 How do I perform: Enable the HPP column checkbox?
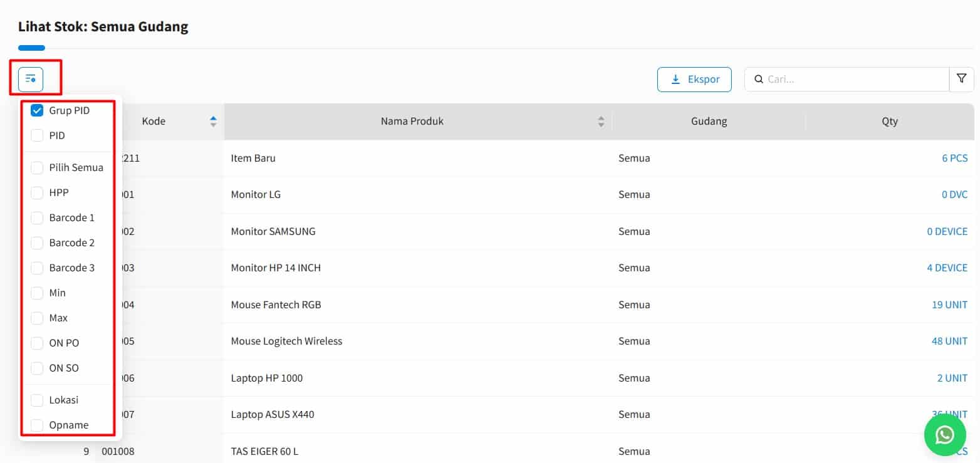click(36, 192)
